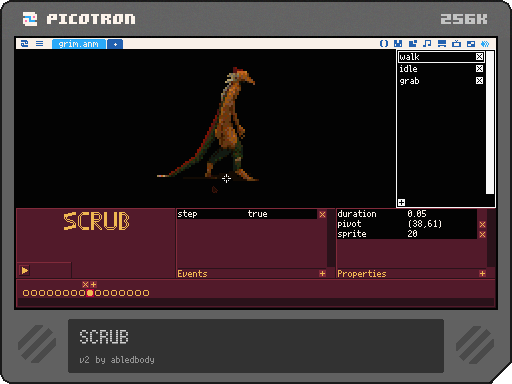Image resolution: width=512 pixels, height=384 pixels.
Task: Select the first frame in timeline
Action: pyautogui.click(x=26, y=293)
